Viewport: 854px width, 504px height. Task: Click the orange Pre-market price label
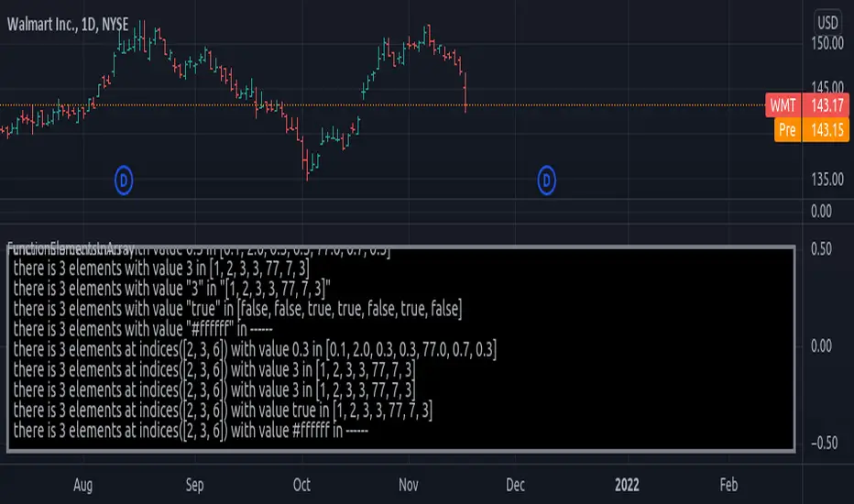coord(785,129)
